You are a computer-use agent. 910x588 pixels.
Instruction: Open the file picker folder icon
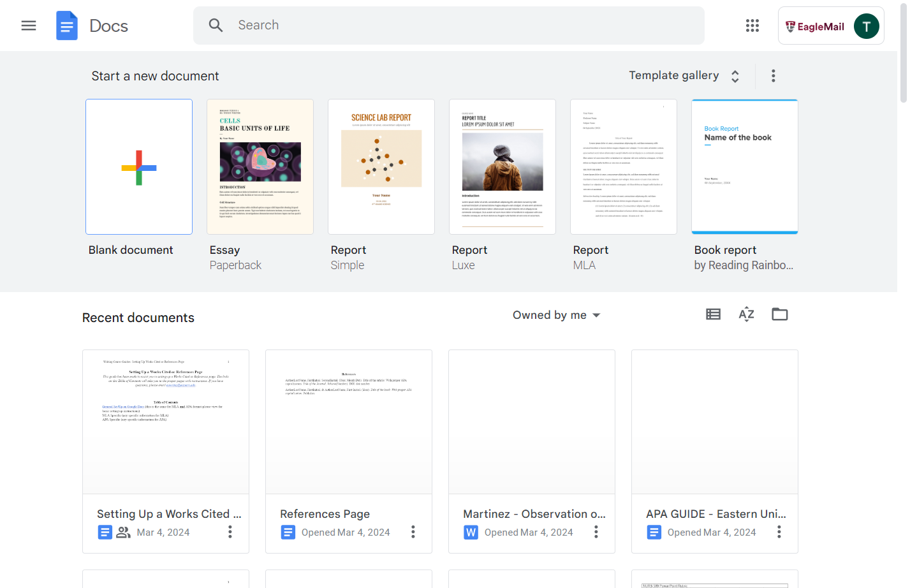tap(780, 314)
